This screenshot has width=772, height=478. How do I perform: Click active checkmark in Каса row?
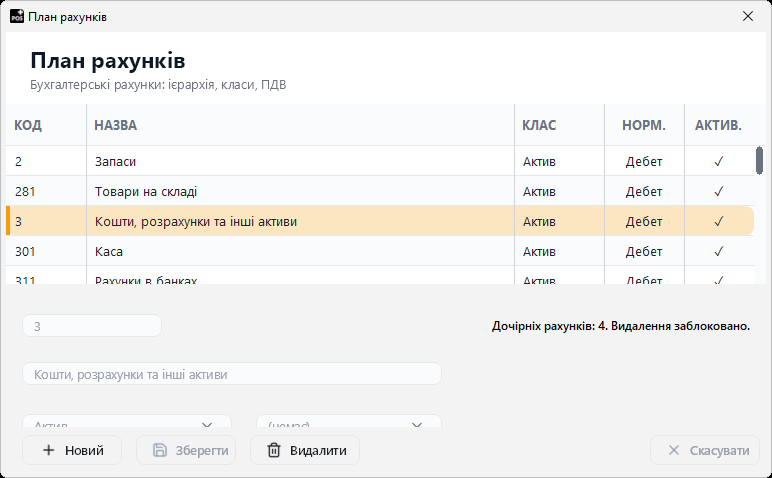tap(718, 252)
